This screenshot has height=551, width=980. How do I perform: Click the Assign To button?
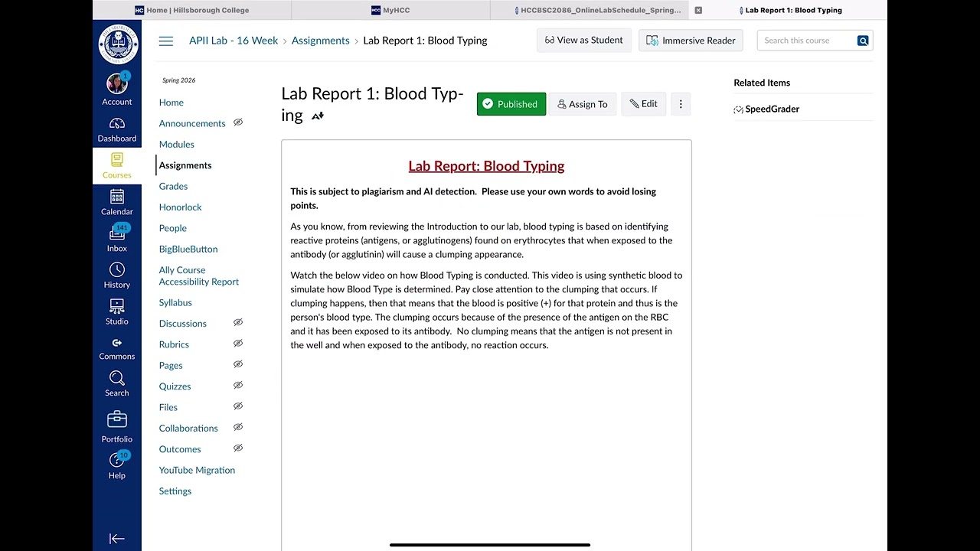pyautogui.click(x=582, y=104)
